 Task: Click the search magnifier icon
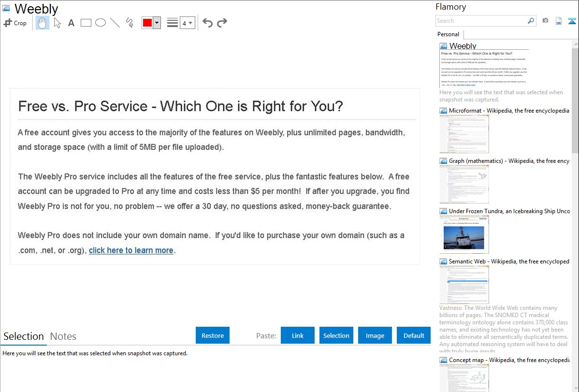click(x=531, y=21)
